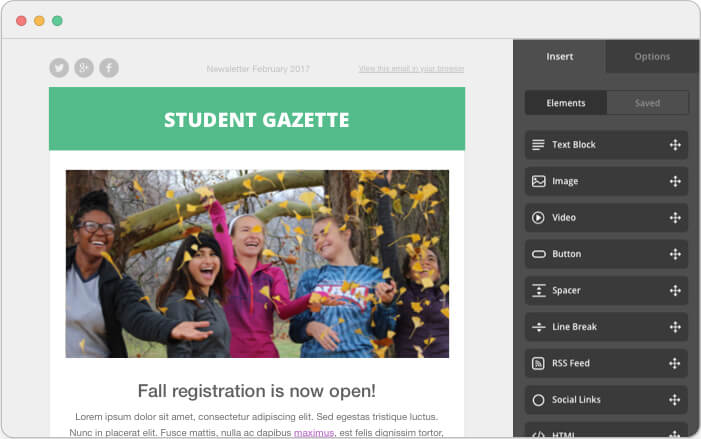
Task: Select the Image element icon
Action: pos(538,181)
